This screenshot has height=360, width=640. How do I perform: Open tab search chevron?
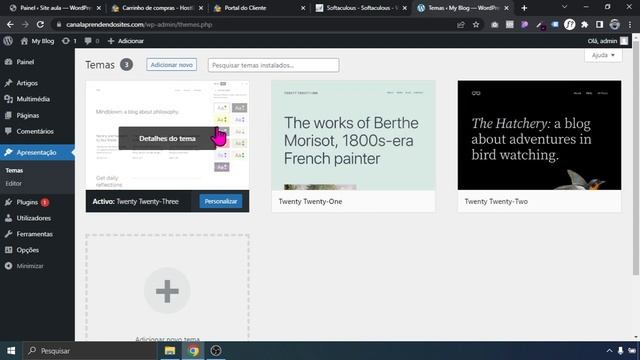click(x=564, y=7)
